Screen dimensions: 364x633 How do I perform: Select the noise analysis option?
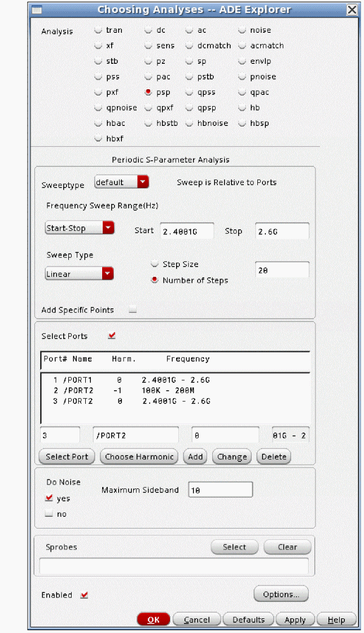(242, 30)
